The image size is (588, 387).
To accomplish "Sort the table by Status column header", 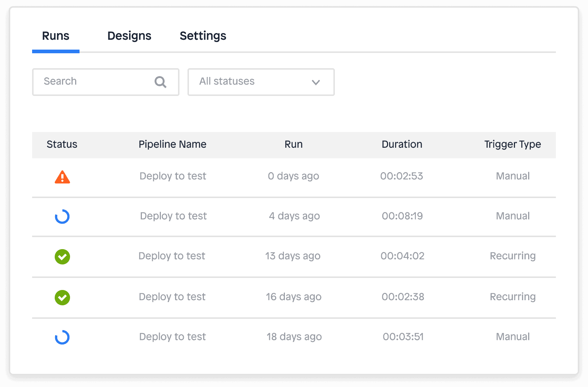I will point(62,144).
